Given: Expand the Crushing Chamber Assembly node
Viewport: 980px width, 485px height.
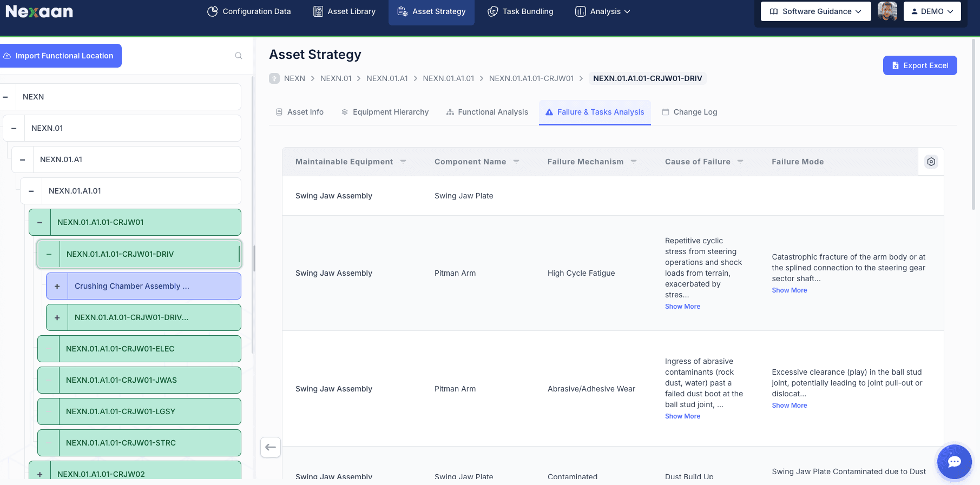Looking at the screenshot, I should tap(57, 287).
